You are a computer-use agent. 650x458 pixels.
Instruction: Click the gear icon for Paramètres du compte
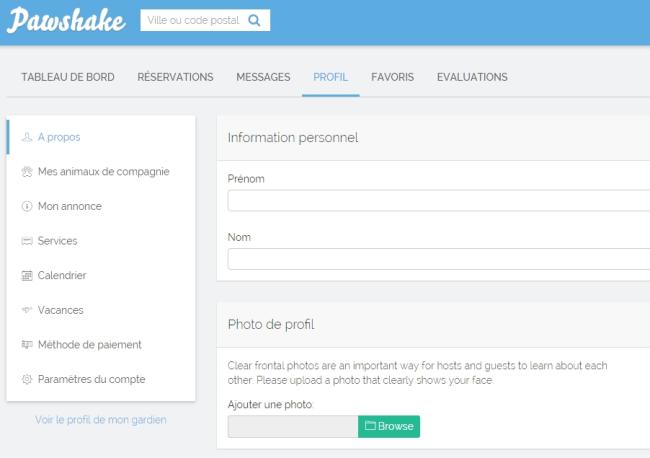27,380
